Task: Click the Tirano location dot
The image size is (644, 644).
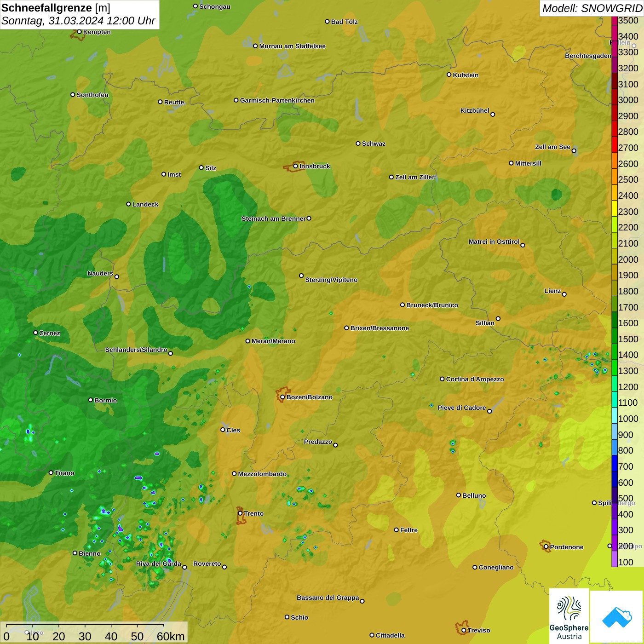Action: 51,472
